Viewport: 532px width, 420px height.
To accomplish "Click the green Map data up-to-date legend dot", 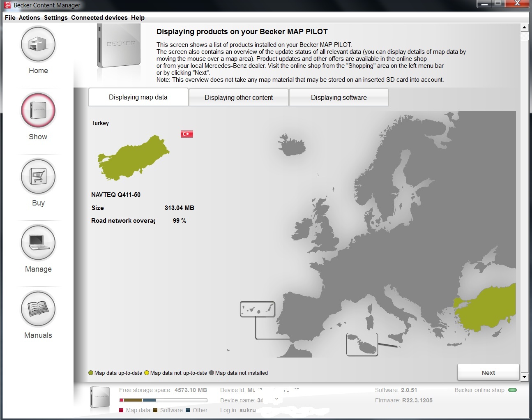I will [91, 373].
